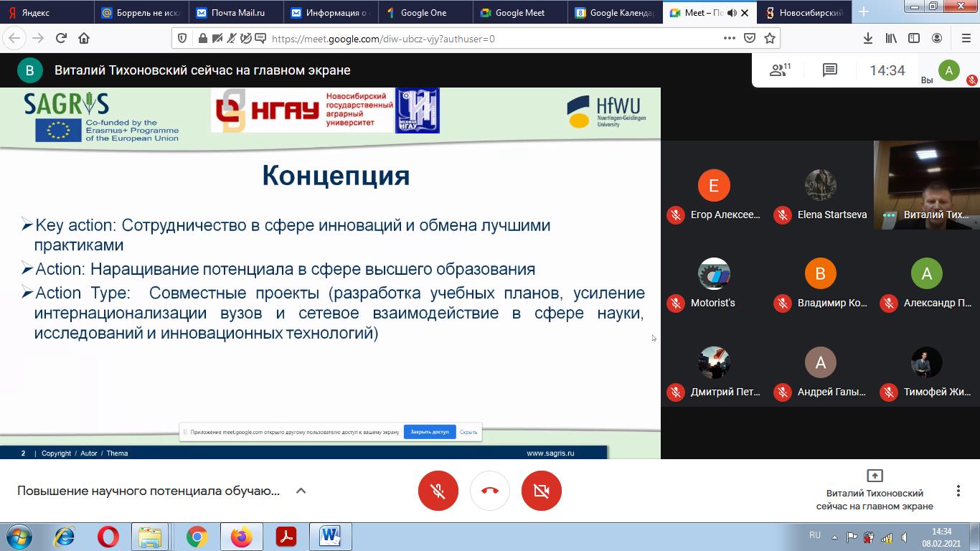Viewport: 980px width, 551px height.
Task: Click the present screen icon
Action: 875,476
